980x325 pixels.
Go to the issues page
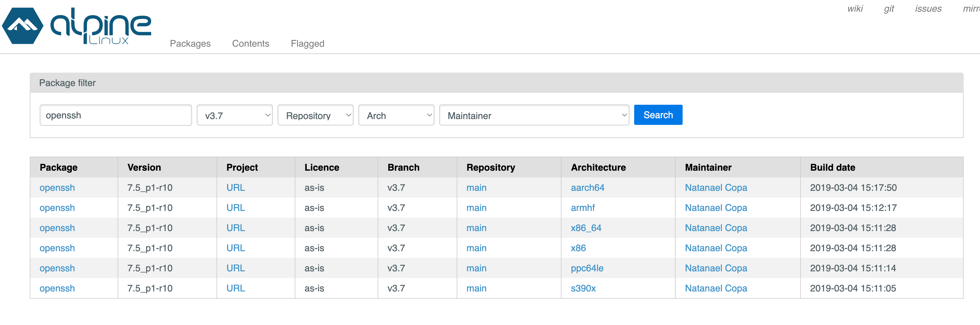[928, 9]
